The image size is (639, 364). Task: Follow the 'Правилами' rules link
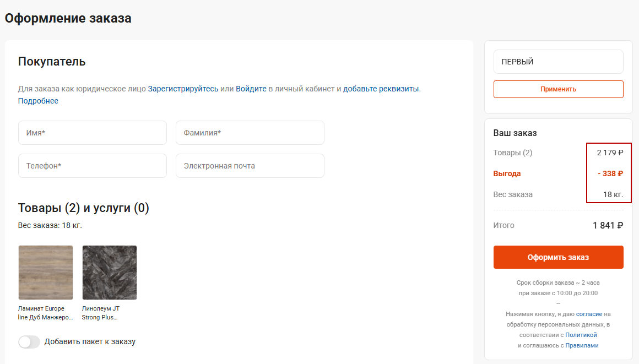[582, 345]
